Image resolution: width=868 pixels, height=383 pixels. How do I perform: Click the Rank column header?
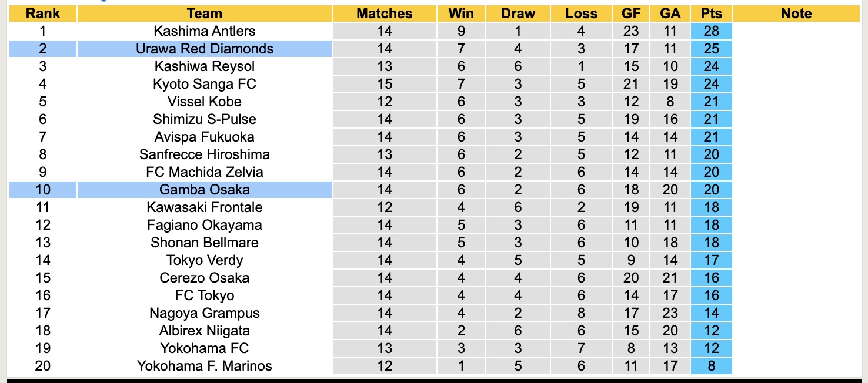[42, 14]
